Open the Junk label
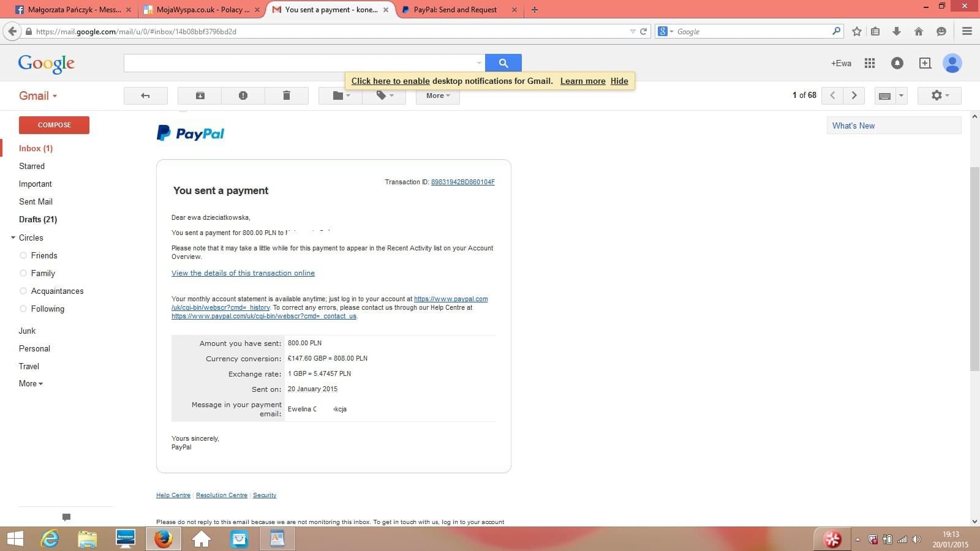The image size is (980, 551). pyautogui.click(x=27, y=331)
